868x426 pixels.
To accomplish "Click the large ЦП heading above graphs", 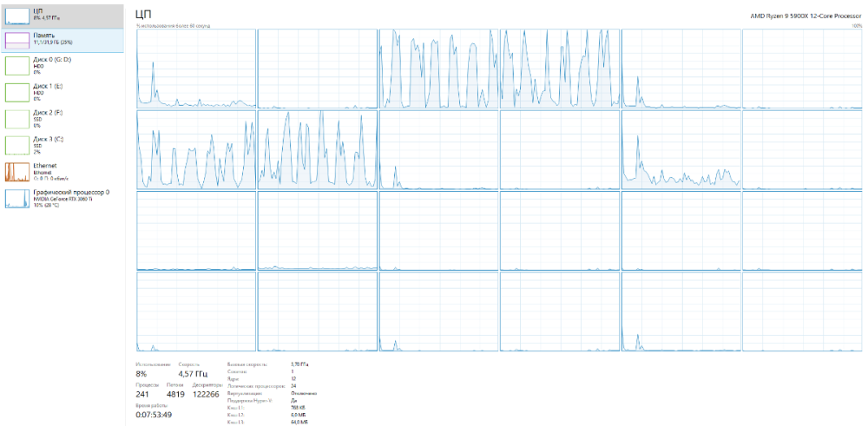I will point(143,15).
